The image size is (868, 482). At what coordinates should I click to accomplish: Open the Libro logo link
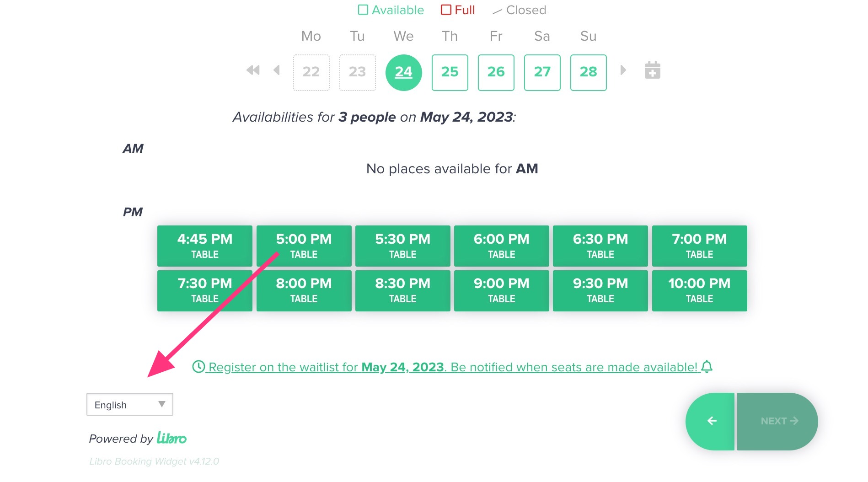tap(171, 438)
